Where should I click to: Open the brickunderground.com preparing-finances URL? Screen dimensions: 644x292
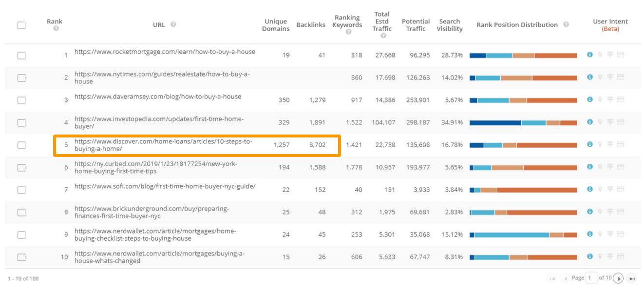(152, 213)
